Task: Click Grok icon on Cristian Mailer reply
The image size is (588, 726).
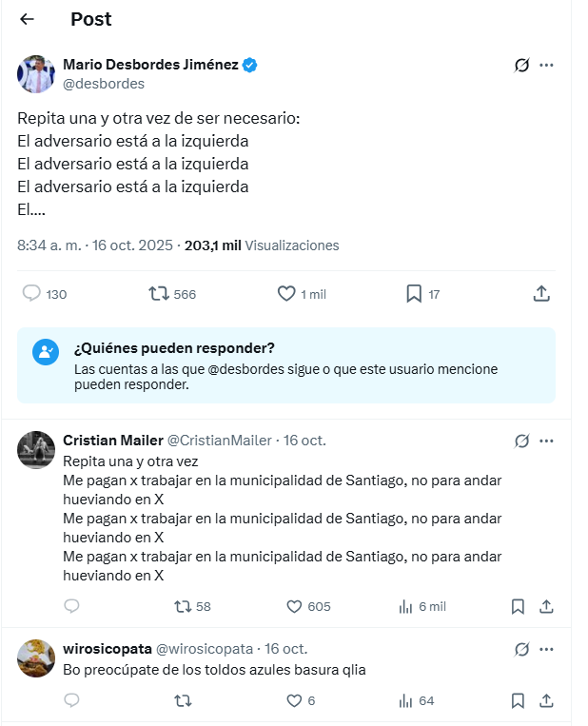Action: (521, 441)
